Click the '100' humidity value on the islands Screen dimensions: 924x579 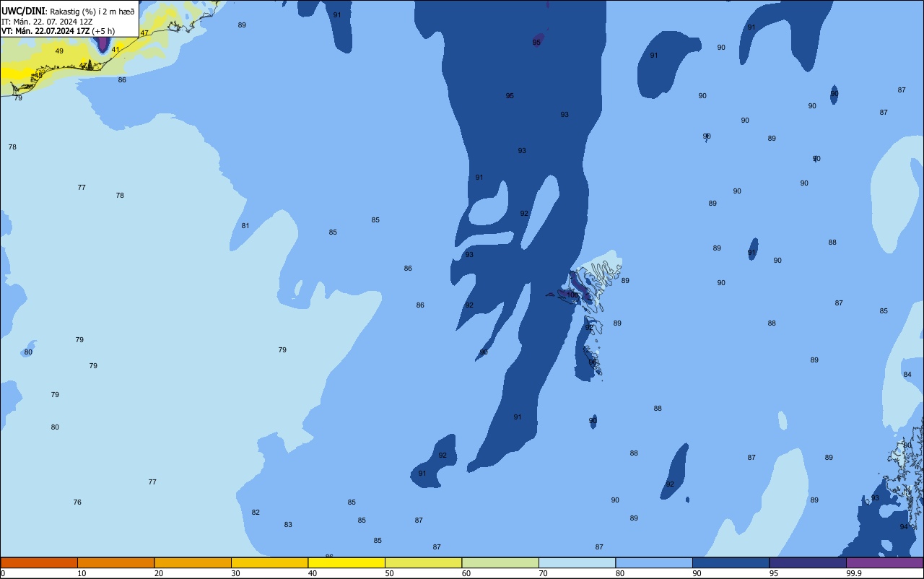tap(572, 295)
